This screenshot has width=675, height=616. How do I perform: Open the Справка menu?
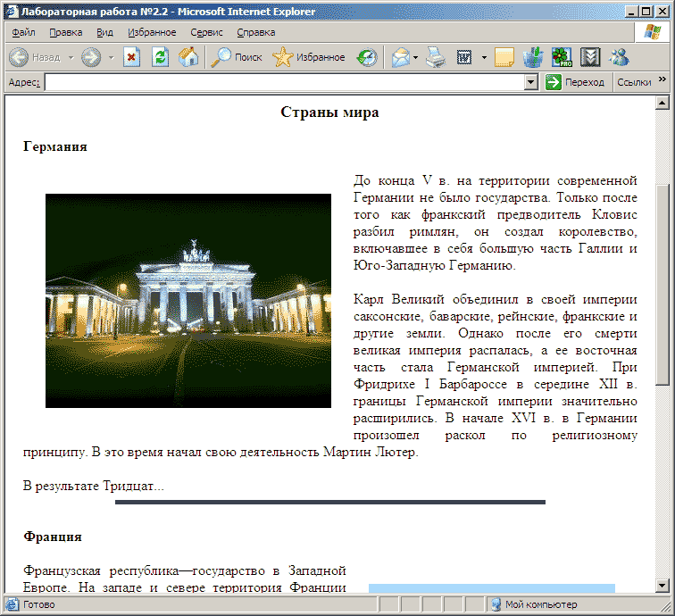pos(256,33)
